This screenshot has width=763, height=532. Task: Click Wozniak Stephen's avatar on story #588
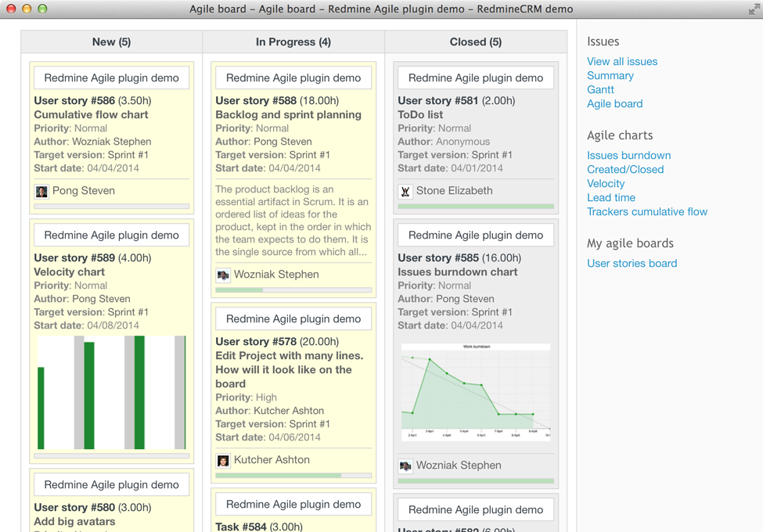point(223,275)
